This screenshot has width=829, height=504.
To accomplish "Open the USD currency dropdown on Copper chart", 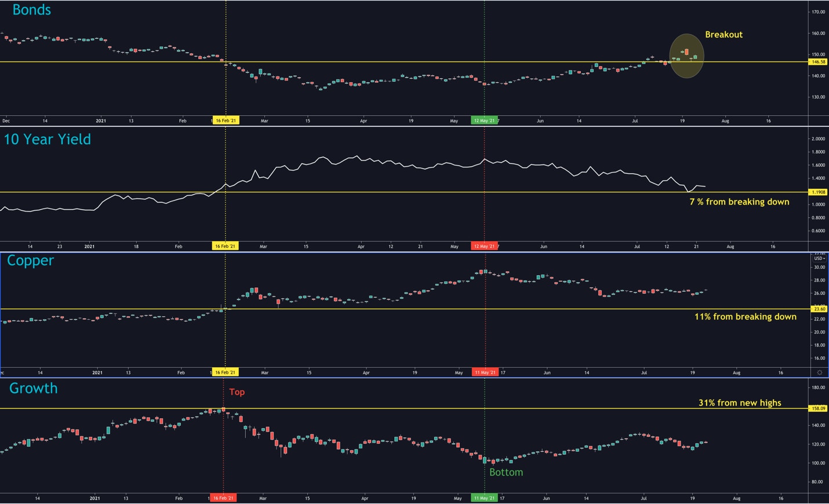I will pos(819,258).
